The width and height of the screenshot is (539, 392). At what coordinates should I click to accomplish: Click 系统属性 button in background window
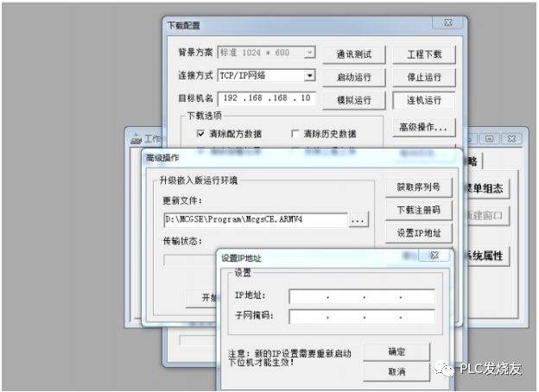pyautogui.click(x=485, y=256)
